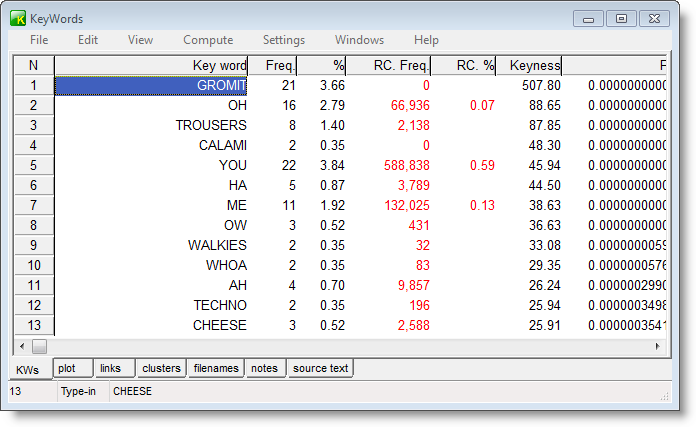Sort by the Keyness column header

(530, 66)
